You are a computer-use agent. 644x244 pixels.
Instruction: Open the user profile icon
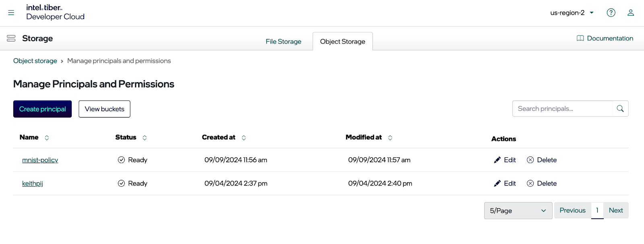click(630, 13)
